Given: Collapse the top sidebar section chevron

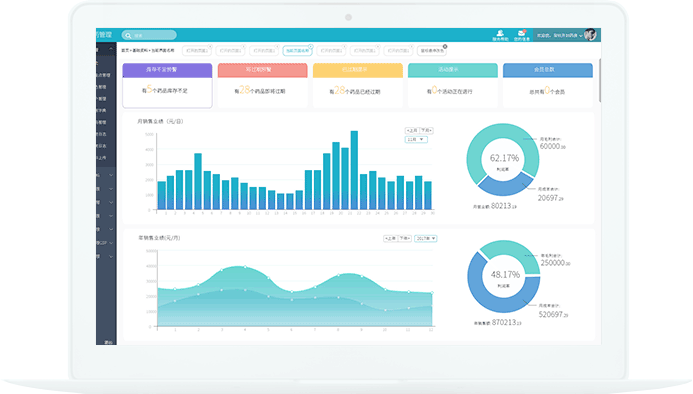Looking at the screenshot, I should pyautogui.click(x=110, y=49).
